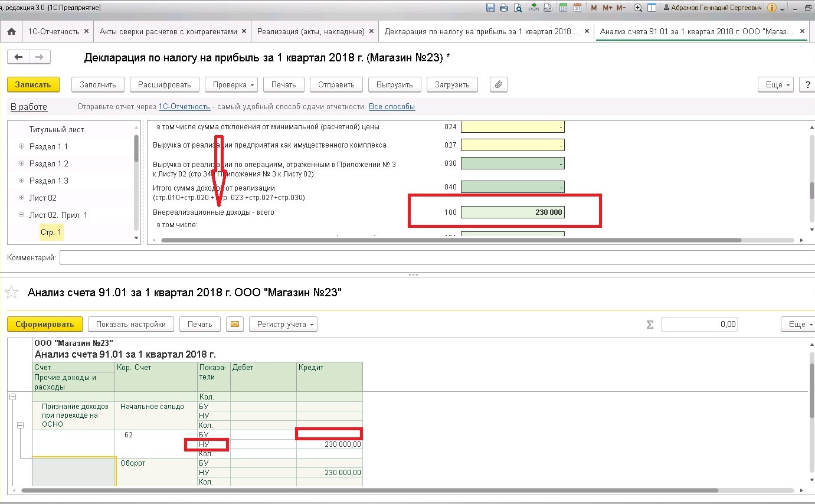This screenshot has height=504, width=815.
Task: Open print preview magnifier-page icon
Action: 518,8
